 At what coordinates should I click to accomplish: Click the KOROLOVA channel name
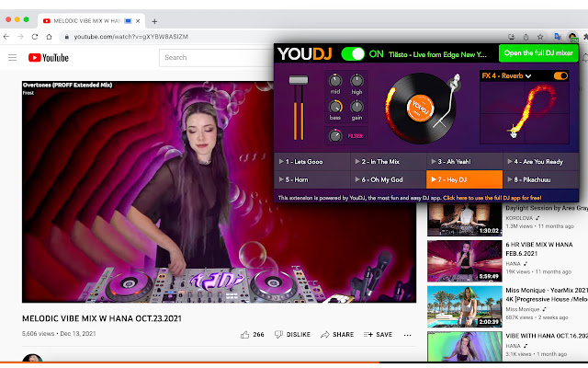click(x=519, y=218)
